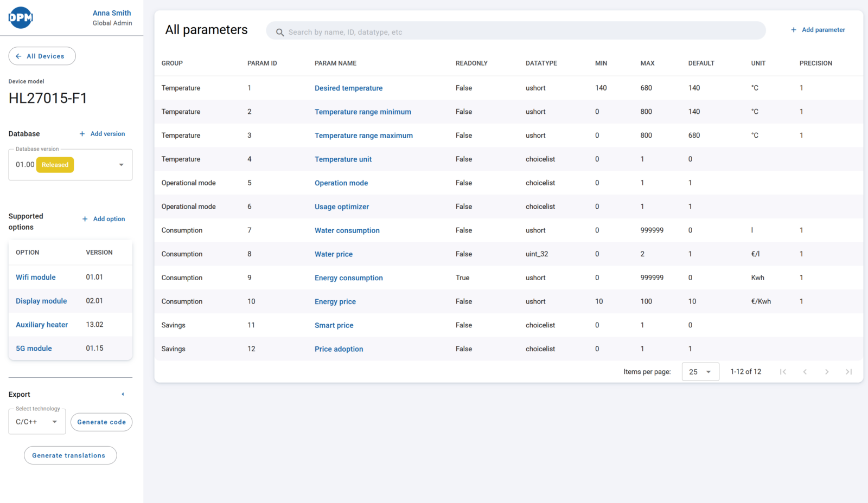Go back to All Devices
This screenshot has width=868, height=503.
click(42, 56)
